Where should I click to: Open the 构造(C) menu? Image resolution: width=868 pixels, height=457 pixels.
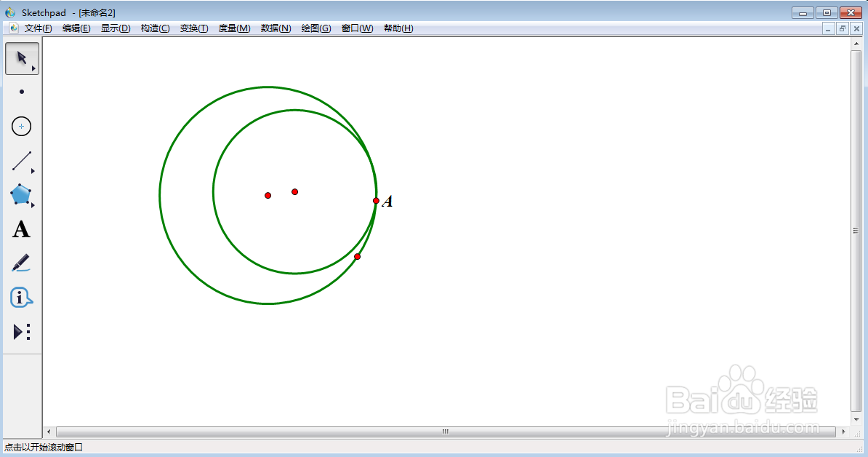155,28
